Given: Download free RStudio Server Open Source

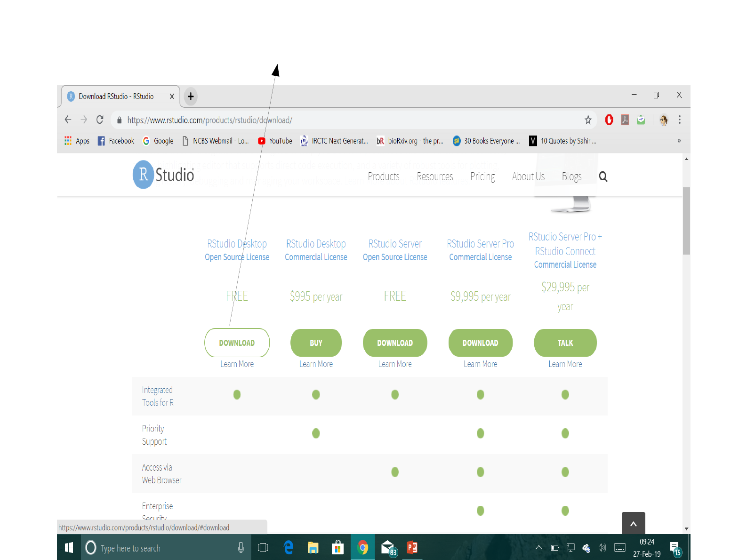Looking at the screenshot, I should (395, 343).
